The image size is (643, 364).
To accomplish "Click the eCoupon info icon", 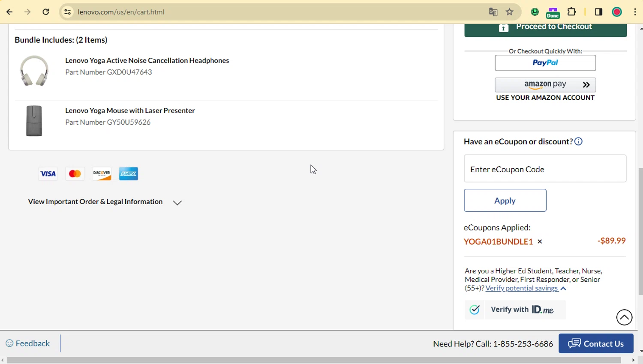I will coord(578,141).
